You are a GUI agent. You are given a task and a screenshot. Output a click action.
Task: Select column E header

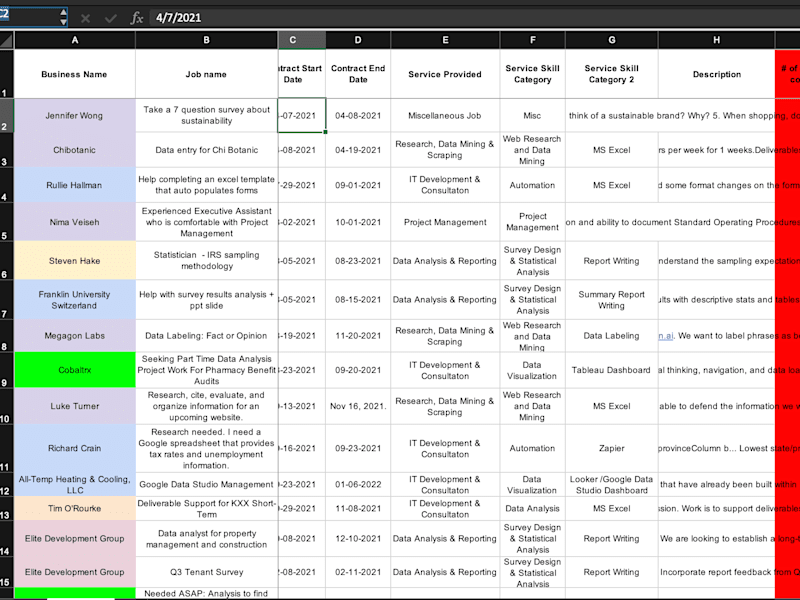coord(445,40)
